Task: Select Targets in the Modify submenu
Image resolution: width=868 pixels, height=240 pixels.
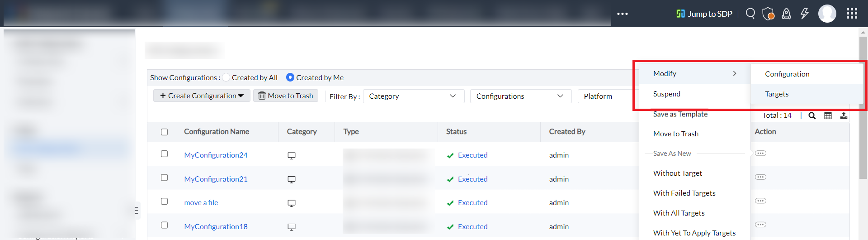Action: click(x=777, y=94)
